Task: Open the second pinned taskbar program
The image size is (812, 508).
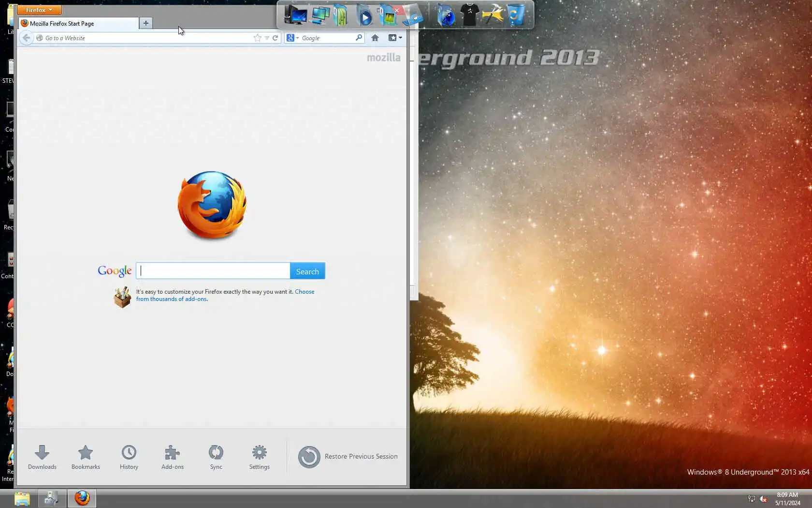Action: [x=52, y=498]
